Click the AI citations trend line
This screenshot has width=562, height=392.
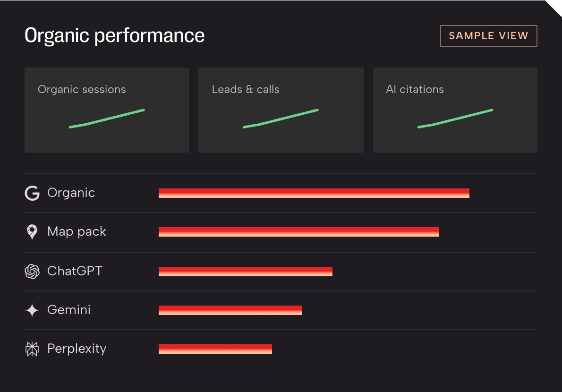455,118
